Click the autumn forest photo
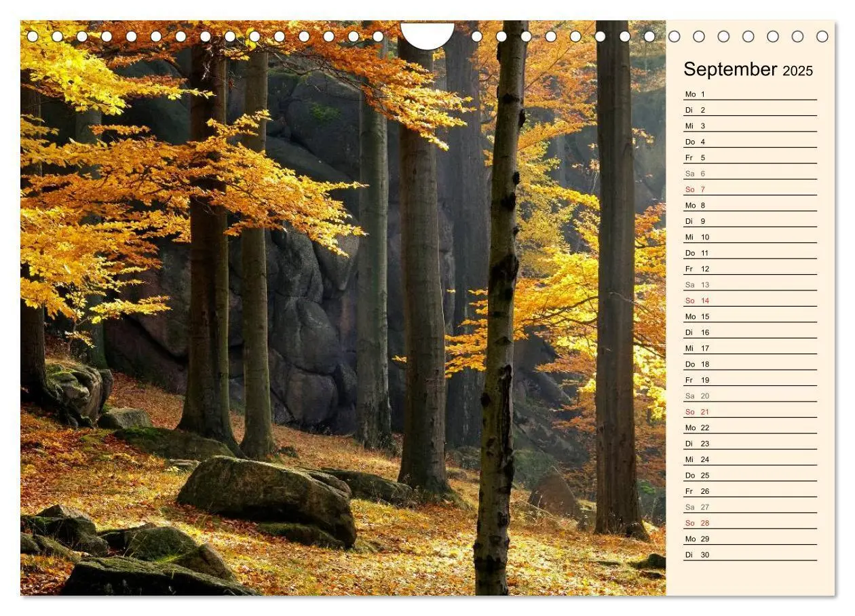The image size is (855, 616). pyautogui.click(x=343, y=308)
